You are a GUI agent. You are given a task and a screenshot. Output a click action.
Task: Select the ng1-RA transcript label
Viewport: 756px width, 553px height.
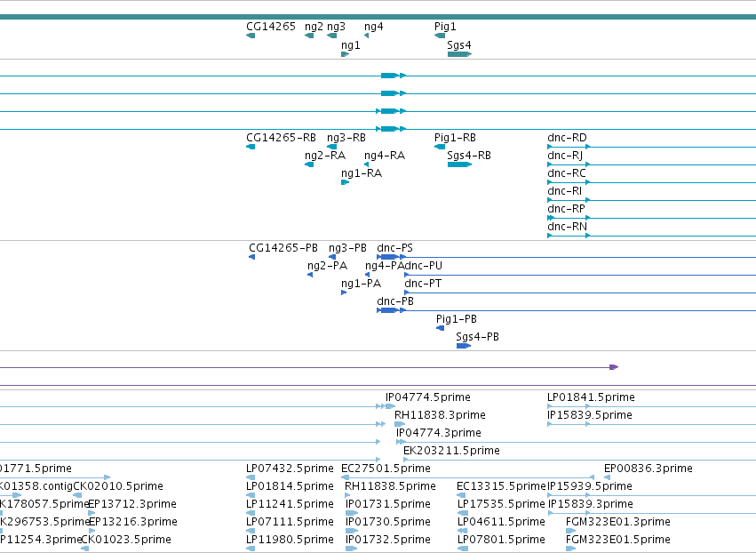tap(362, 173)
